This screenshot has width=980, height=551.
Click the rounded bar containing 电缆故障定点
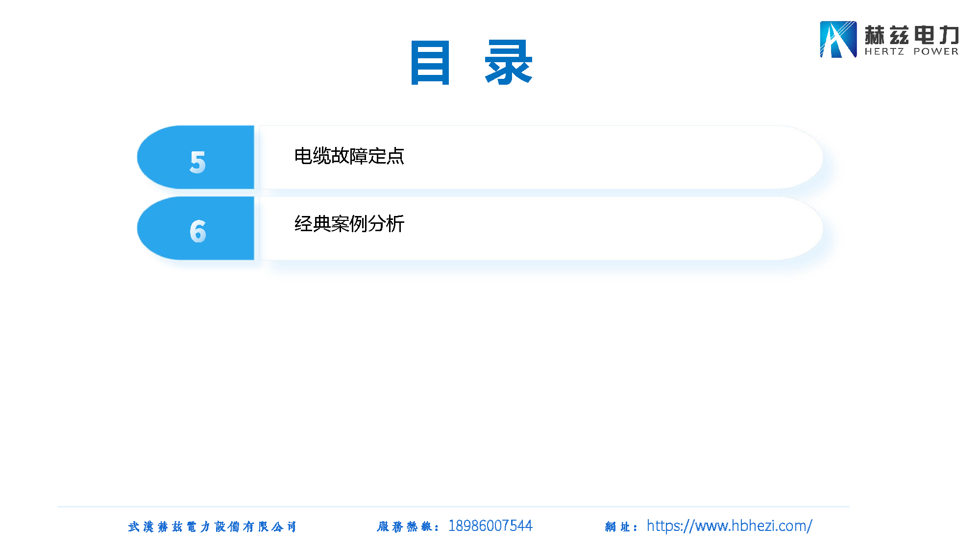click(x=539, y=158)
